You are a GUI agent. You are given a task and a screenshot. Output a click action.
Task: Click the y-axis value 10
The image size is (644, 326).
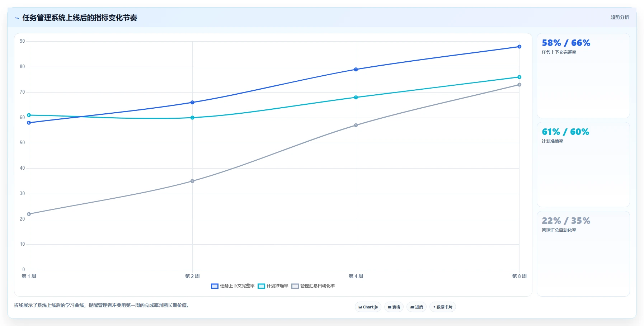coord(22,244)
